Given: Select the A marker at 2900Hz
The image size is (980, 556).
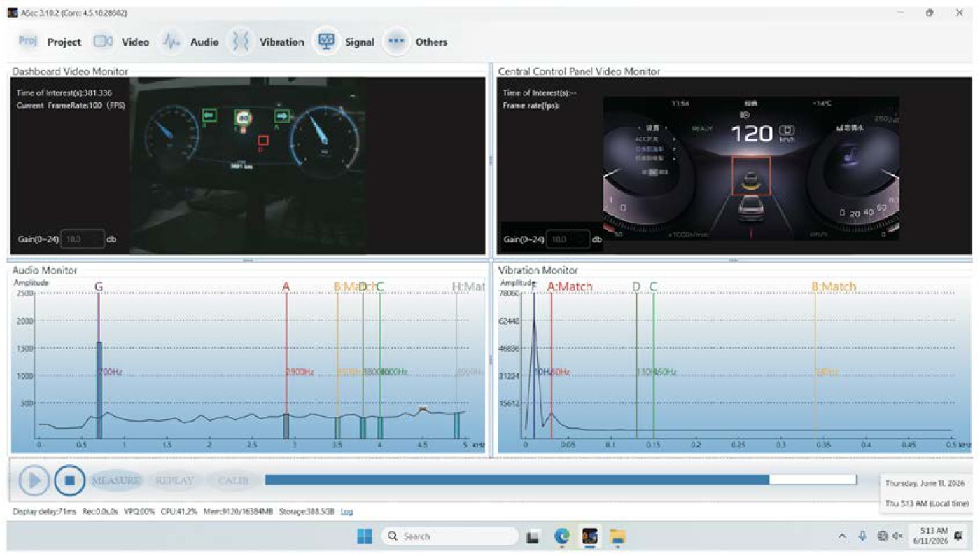Looking at the screenshot, I should tap(286, 286).
